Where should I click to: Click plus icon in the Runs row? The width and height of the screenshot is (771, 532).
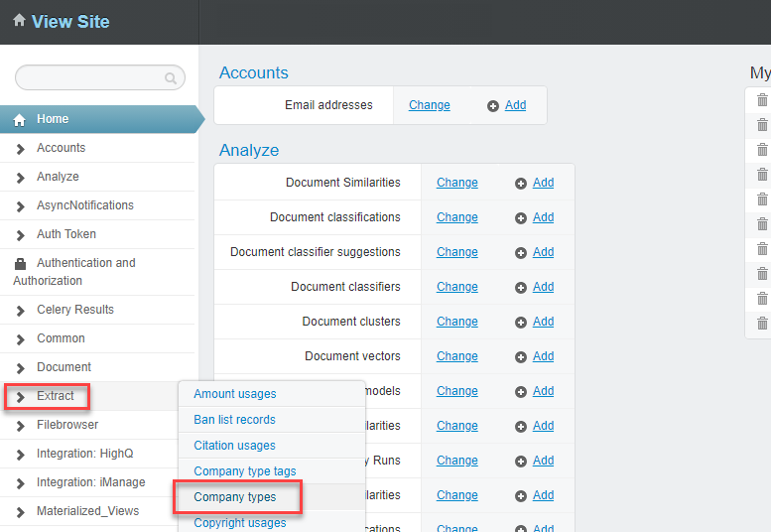521,462
